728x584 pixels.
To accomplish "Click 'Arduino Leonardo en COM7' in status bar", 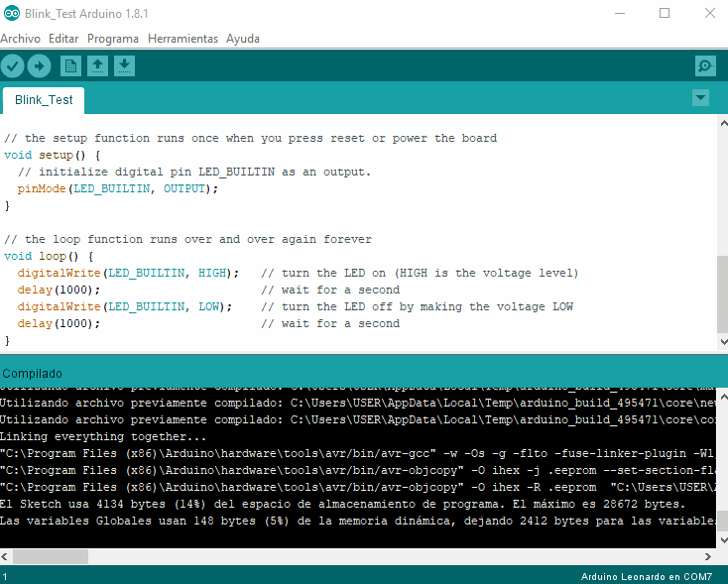I will (647, 577).
